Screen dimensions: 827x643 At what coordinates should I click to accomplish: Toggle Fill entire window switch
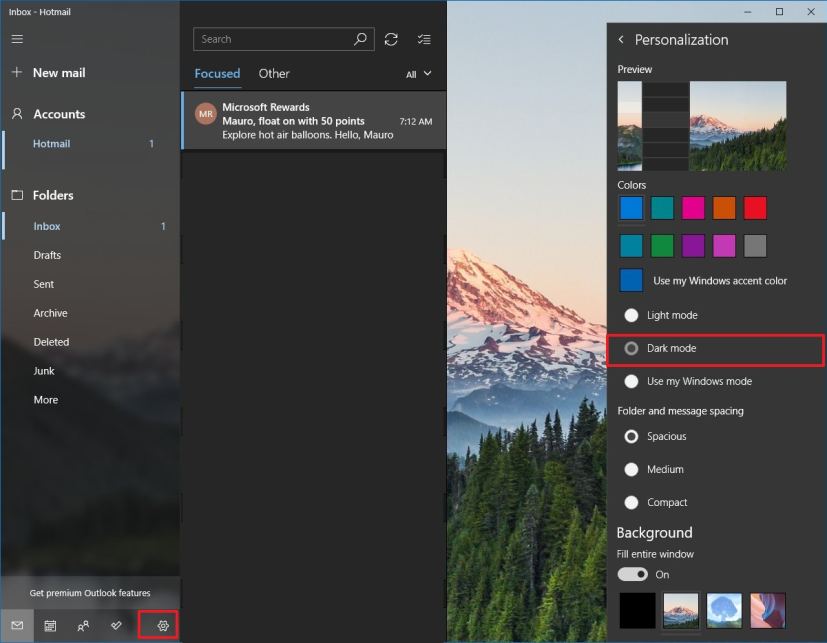(632, 574)
